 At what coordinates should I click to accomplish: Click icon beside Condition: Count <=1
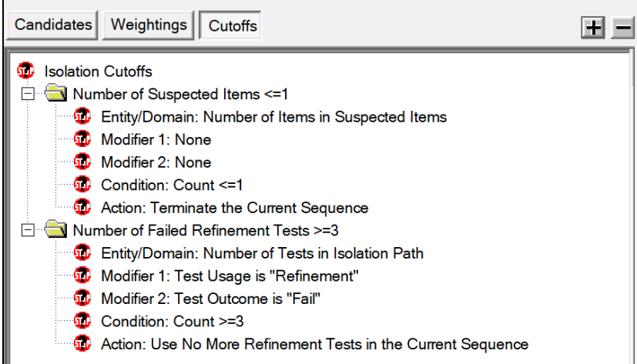(x=82, y=184)
